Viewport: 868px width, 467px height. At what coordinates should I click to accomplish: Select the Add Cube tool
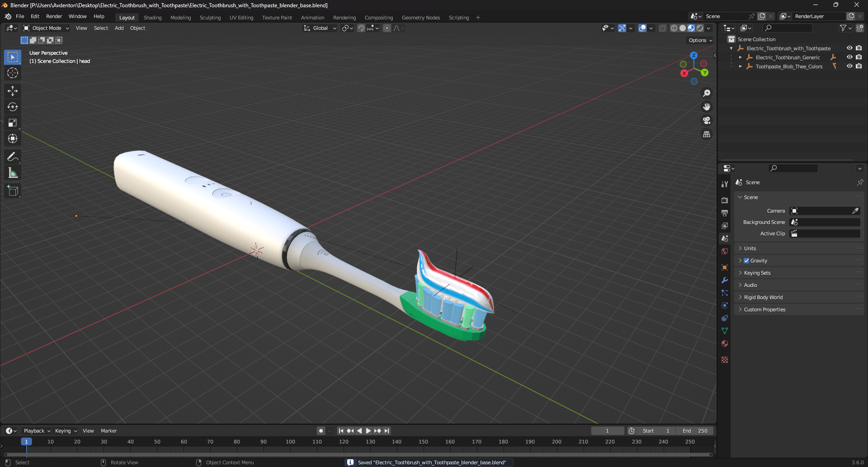tap(13, 191)
